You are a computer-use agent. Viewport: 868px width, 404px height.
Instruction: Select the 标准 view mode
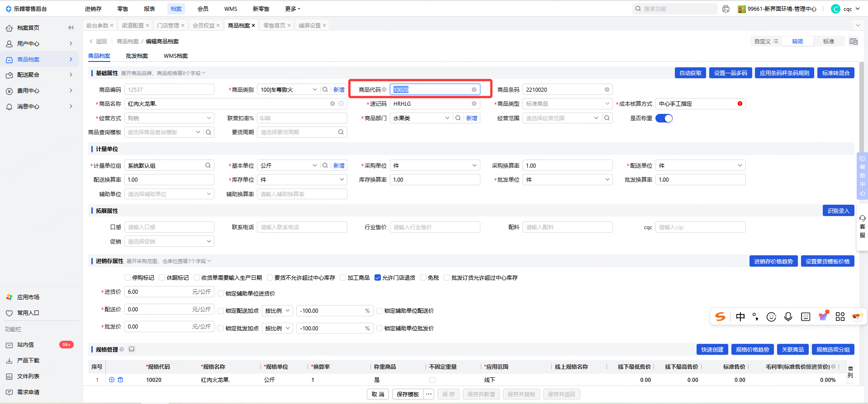829,42
